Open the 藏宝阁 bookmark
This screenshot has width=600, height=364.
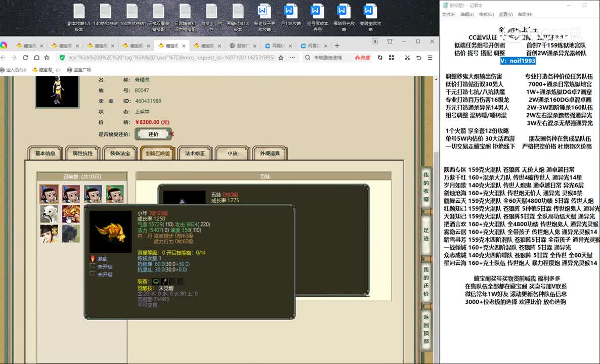tap(47, 70)
